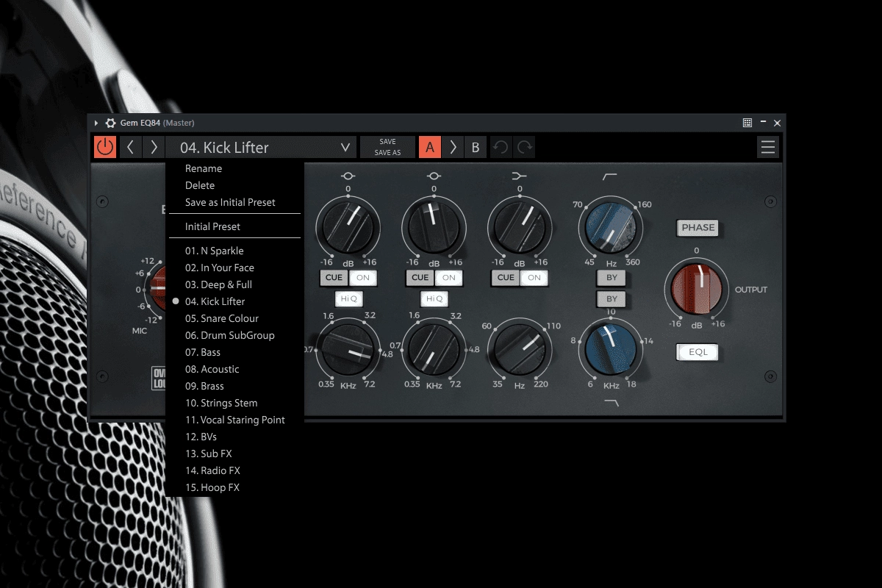Copy A to B arrow
Viewport: 882px width, 588px height.
point(453,147)
